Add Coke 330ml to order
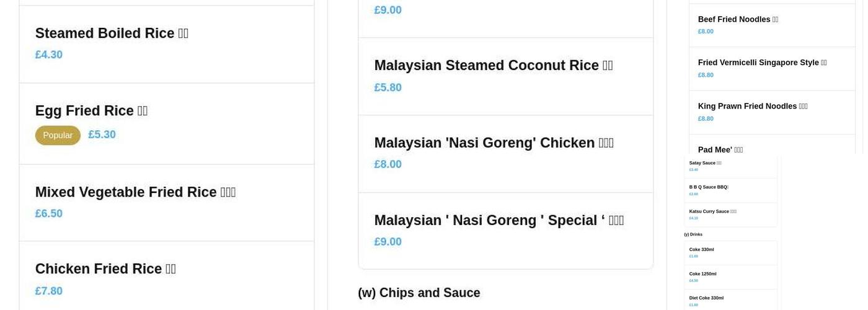868x310 pixels. point(701,250)
